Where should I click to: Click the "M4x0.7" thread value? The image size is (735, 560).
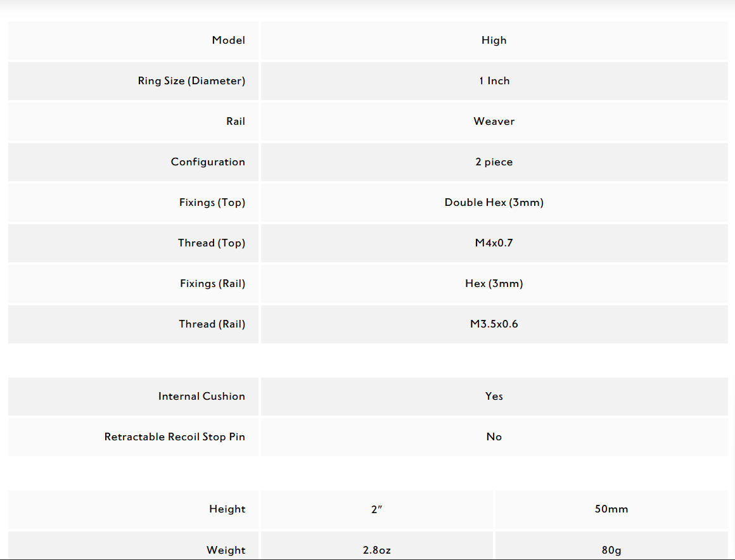tap(494, 243)
